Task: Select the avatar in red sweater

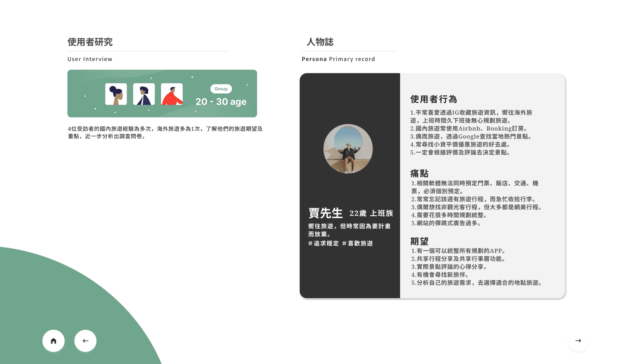Action: coord(172,94)
